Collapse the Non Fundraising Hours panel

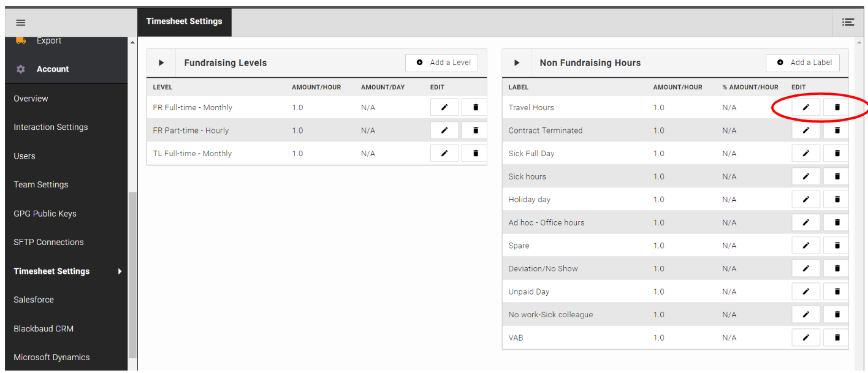[x=517, y=62]
